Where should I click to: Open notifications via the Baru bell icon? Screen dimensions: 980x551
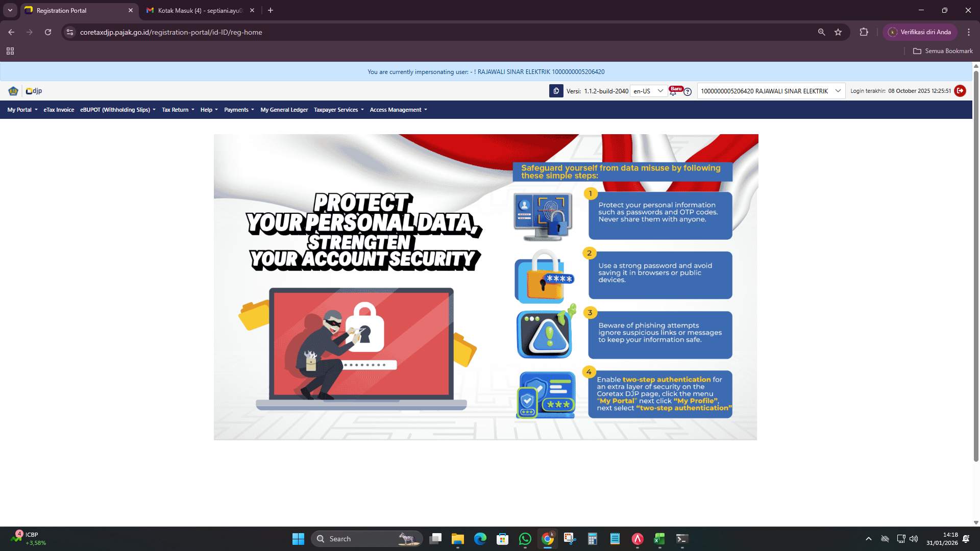point(673,93)
